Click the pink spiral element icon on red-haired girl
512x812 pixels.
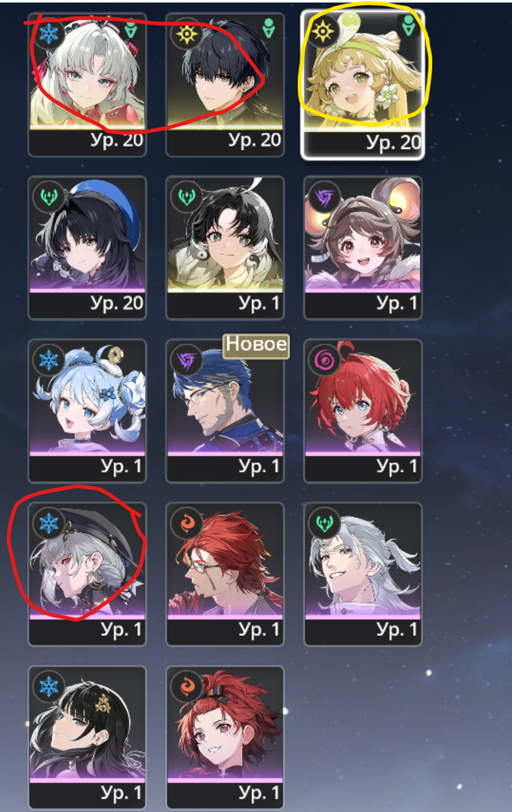pos(324,360)
